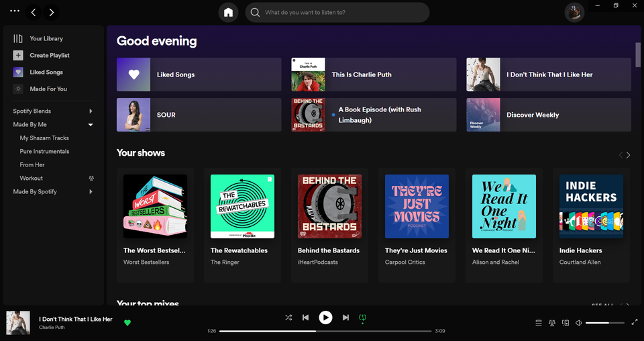Open the Pure Instrumentals playlist
644x341 pixels.
pos(44,151)
